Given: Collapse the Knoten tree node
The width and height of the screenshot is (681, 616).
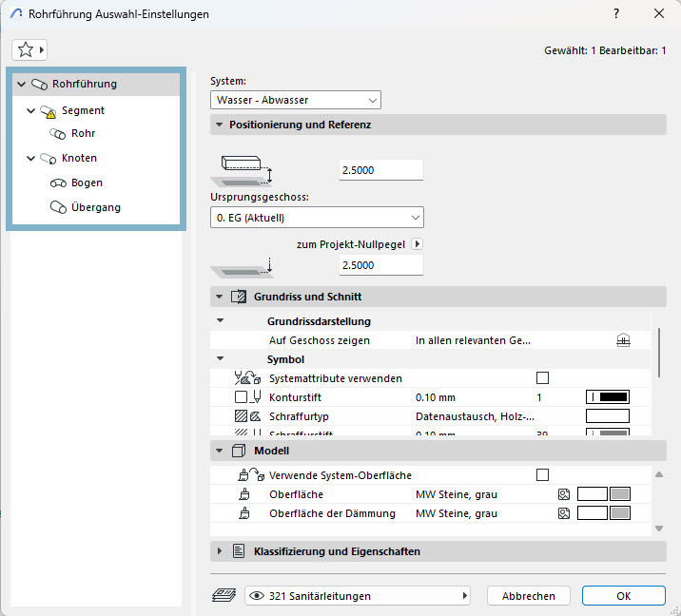Looking at the screenshot, I should point(30,158).
